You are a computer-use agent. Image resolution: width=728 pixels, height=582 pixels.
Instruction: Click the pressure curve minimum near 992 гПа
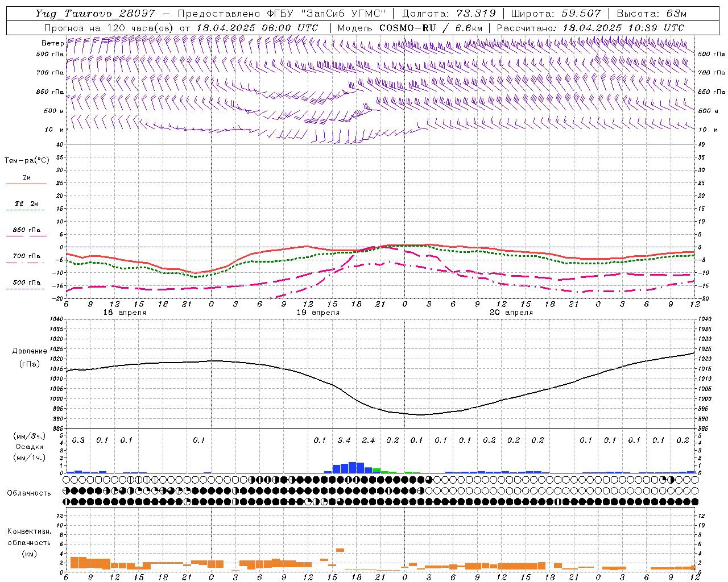(420, 414)
